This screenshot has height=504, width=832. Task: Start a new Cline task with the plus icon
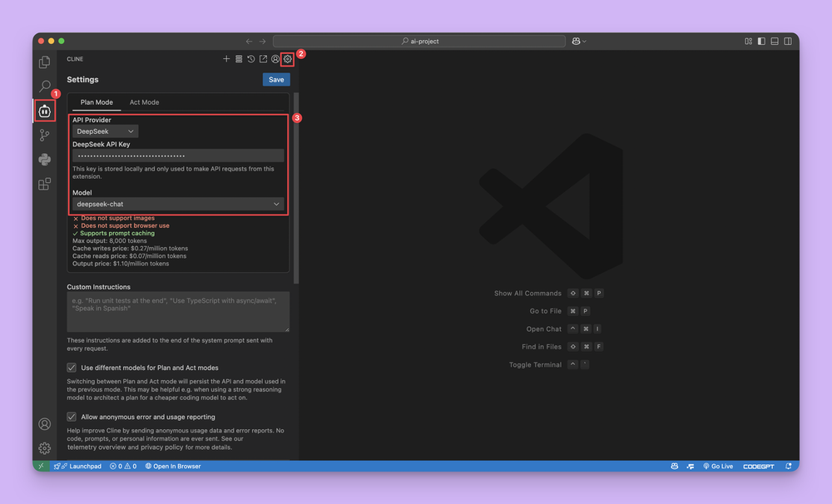tap(226, 59)
